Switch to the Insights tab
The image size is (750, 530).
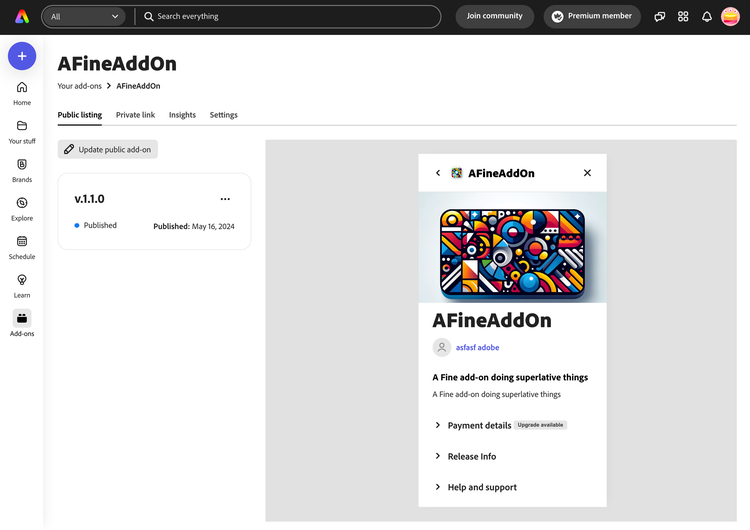pos(182,115)
